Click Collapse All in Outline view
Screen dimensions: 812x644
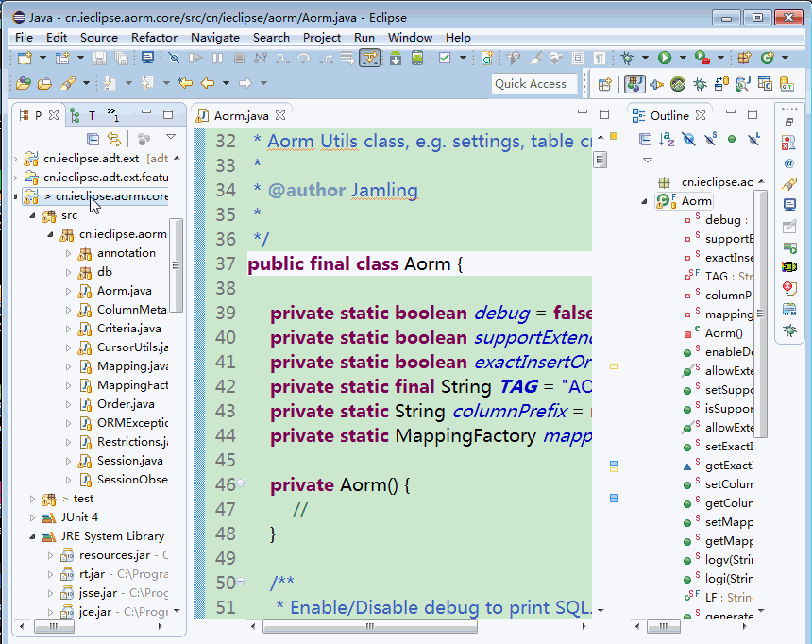click(x=645, y=139)
